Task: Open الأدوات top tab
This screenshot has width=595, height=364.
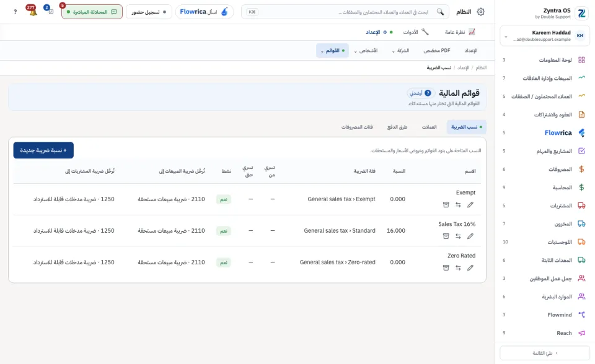Action: [416, 32]
